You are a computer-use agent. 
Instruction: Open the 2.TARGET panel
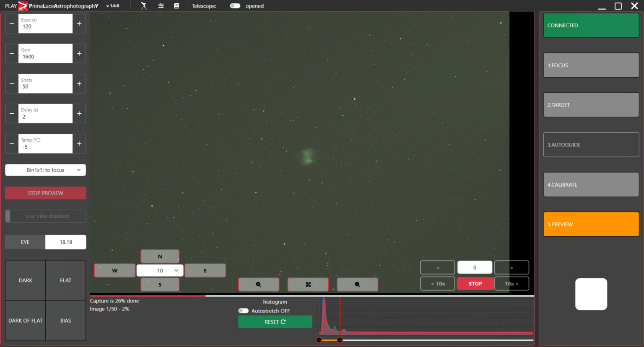point(591,104)
